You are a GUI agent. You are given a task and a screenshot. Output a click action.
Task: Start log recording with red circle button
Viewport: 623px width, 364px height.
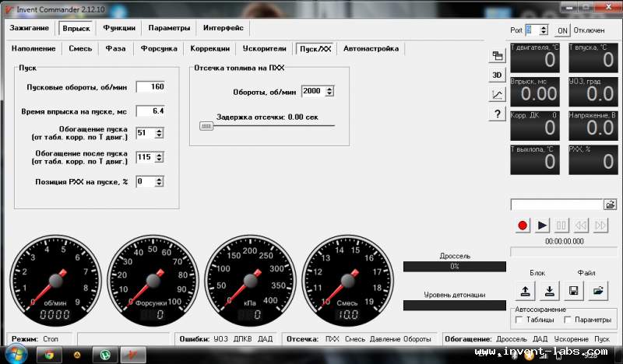(523, 226)
